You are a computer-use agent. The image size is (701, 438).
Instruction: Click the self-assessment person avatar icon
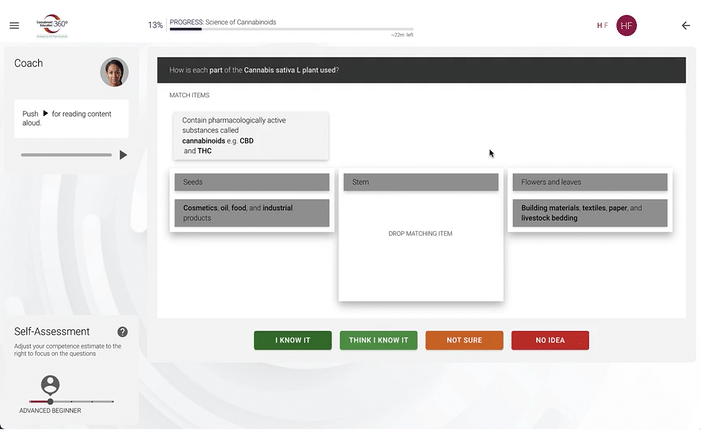click(x=51, y=384)
